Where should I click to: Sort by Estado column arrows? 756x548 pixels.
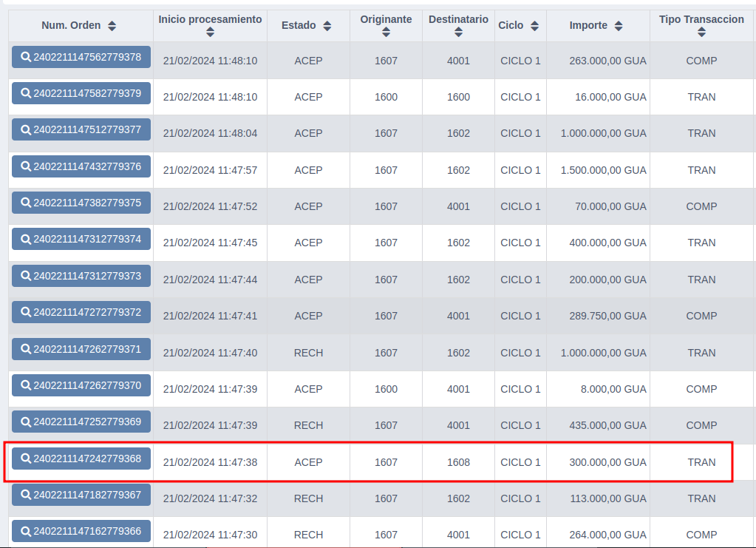[x=327, y=26]
